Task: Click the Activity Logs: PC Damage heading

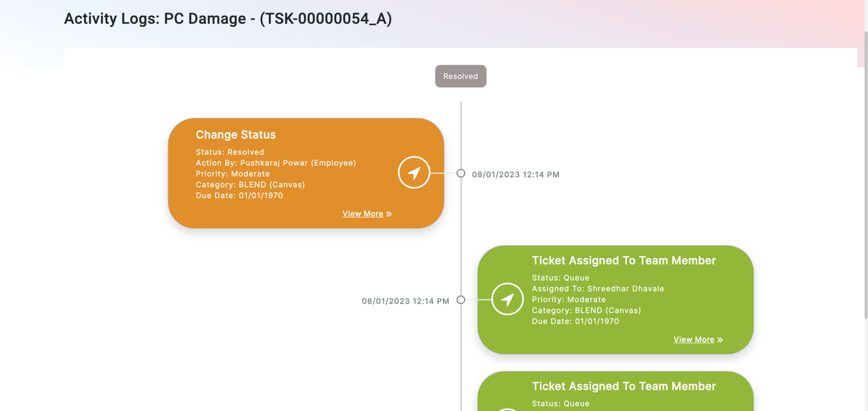Action: [228, 18]
